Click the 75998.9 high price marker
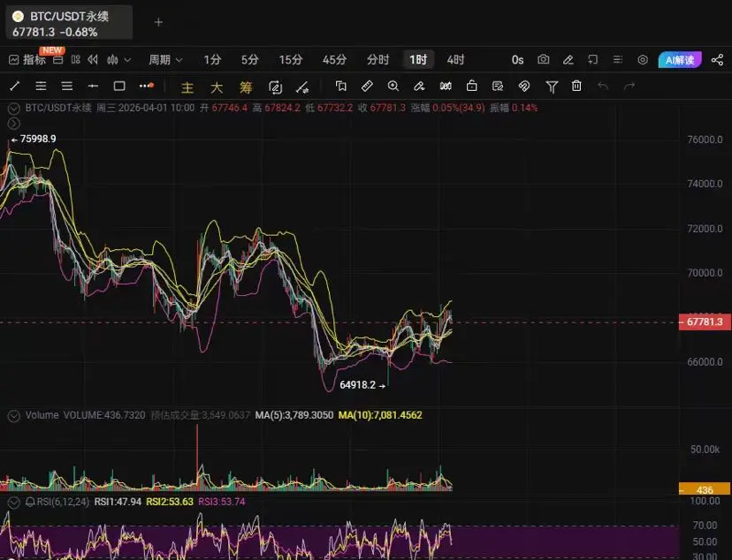The image size is (732, 560). click(x=34, y=139)
